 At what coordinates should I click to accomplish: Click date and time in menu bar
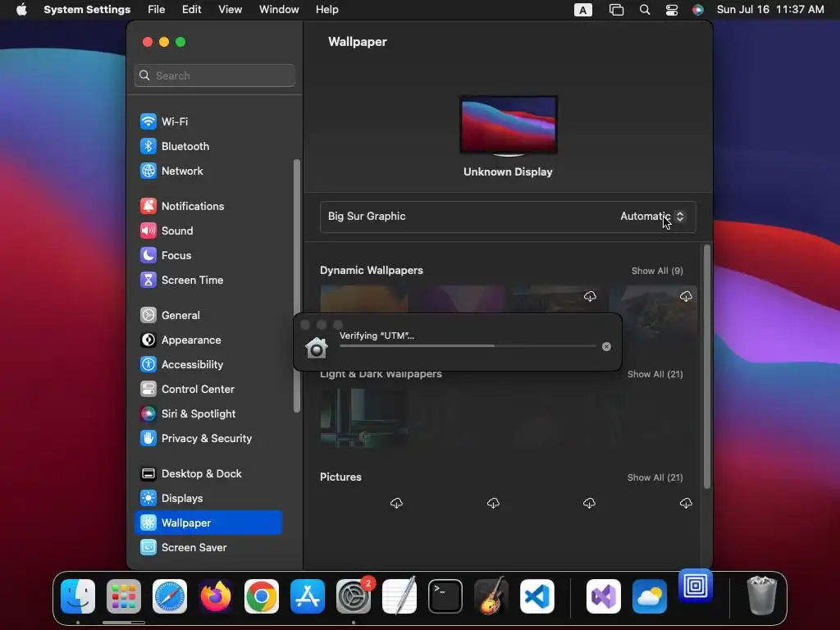coord(769,10)
